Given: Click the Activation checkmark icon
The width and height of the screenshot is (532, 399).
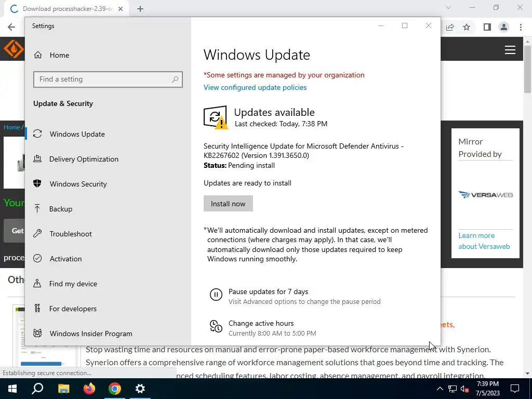Looking at the screenshot, I should click(37, 259).
